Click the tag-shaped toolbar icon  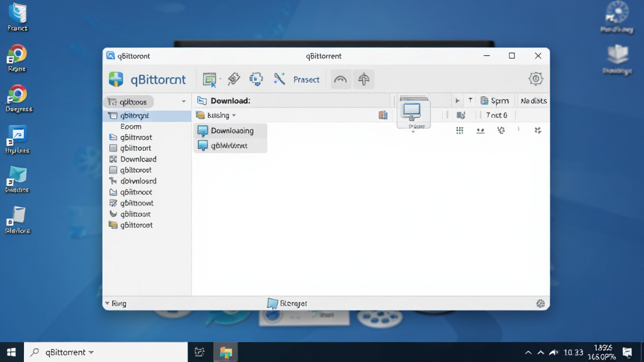point(234,79)
